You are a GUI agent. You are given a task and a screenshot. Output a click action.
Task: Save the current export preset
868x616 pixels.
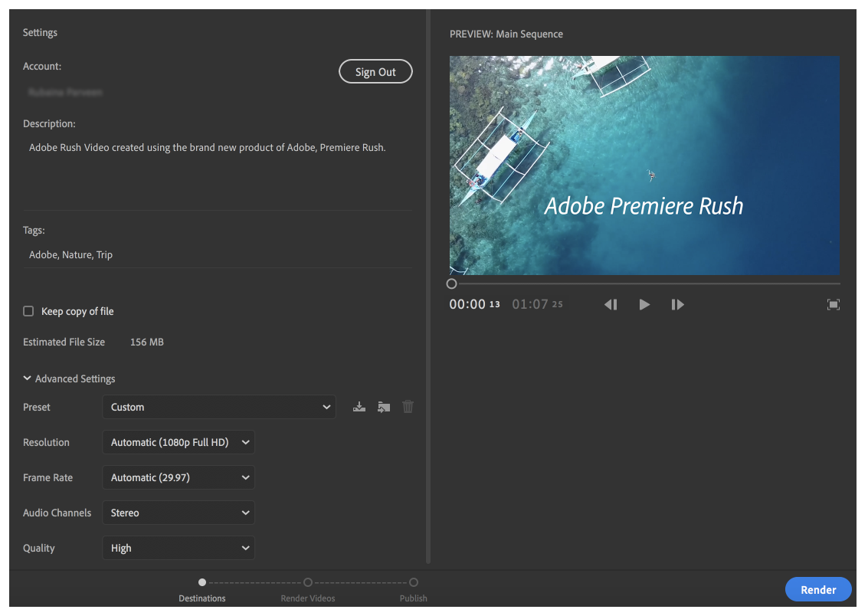tap(359, 407)
